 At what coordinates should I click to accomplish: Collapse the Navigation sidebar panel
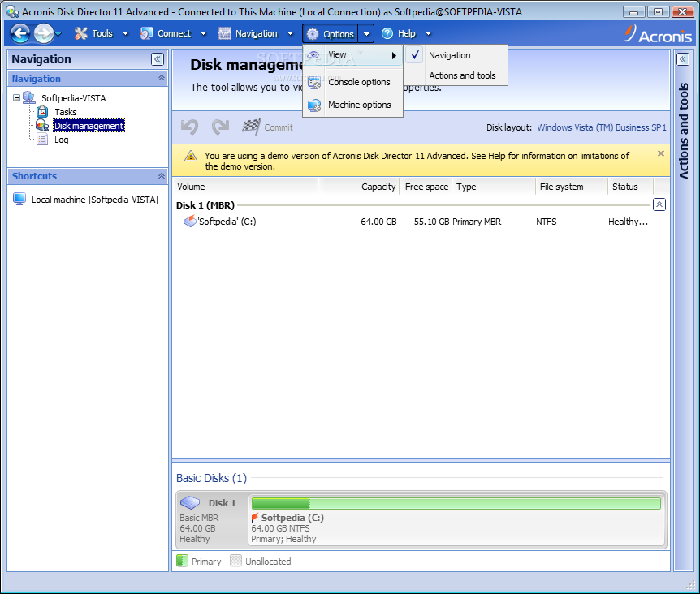click(x=158, y=59)
